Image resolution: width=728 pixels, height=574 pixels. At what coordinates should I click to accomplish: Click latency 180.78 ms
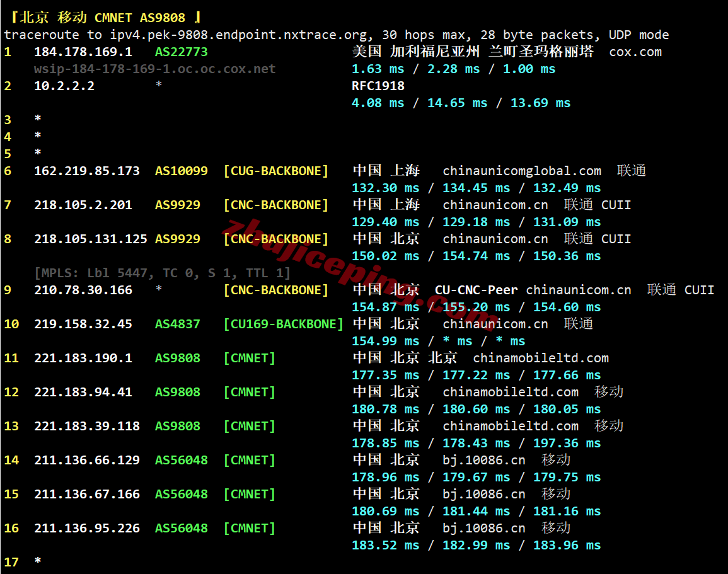coord(385,410)
